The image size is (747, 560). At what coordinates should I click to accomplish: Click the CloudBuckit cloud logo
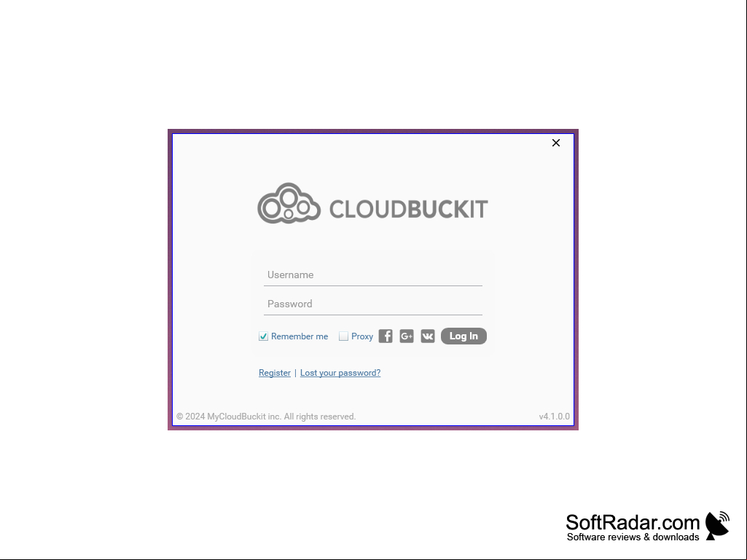click(289, 203)
